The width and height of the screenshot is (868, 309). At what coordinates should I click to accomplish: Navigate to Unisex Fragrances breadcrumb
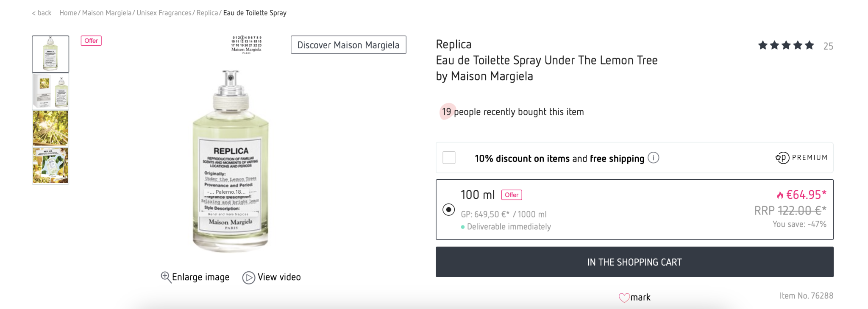click(x=164, y=13)
